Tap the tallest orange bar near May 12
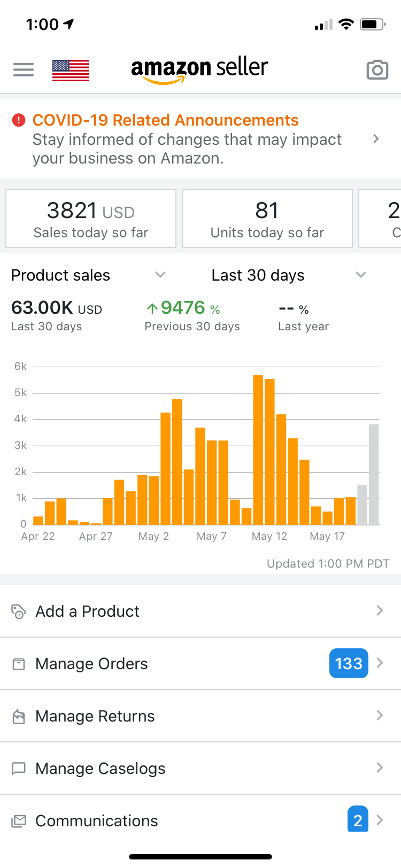 click(x=258, y=449)
